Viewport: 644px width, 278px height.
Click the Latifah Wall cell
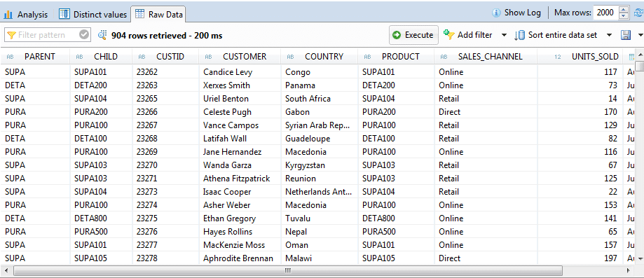click(x=240, y=139)
